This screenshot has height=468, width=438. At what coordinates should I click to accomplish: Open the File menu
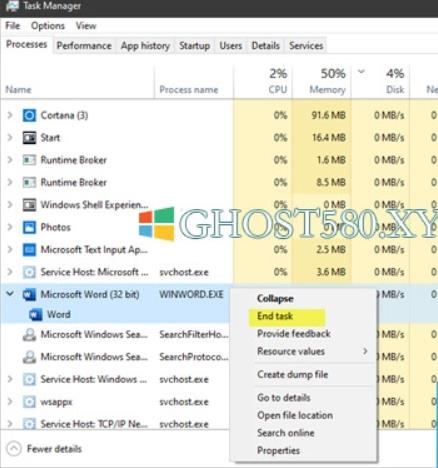point(13,26)
